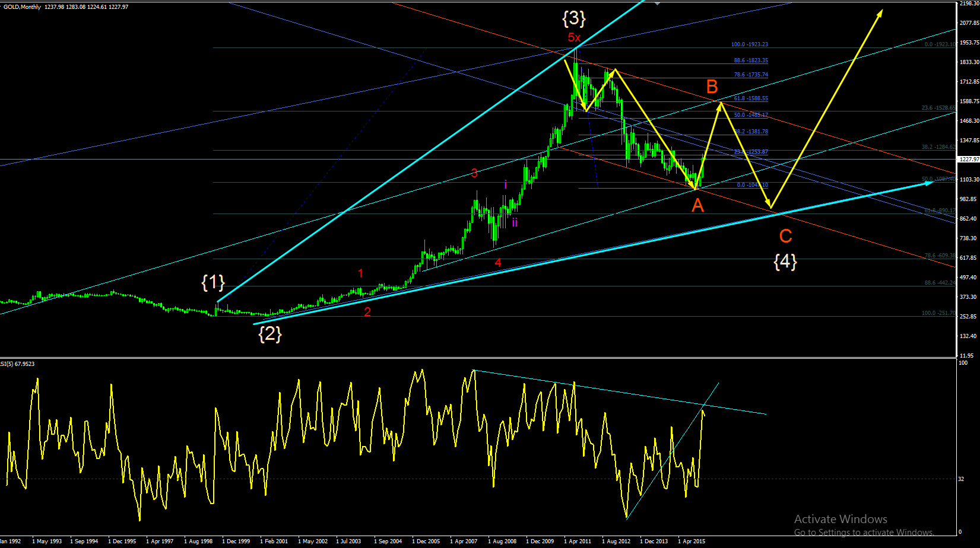Image resolution: width=980 pixels, height=548 pixels.
Task: Click the red 3 wave label
Action: point(474,173)
